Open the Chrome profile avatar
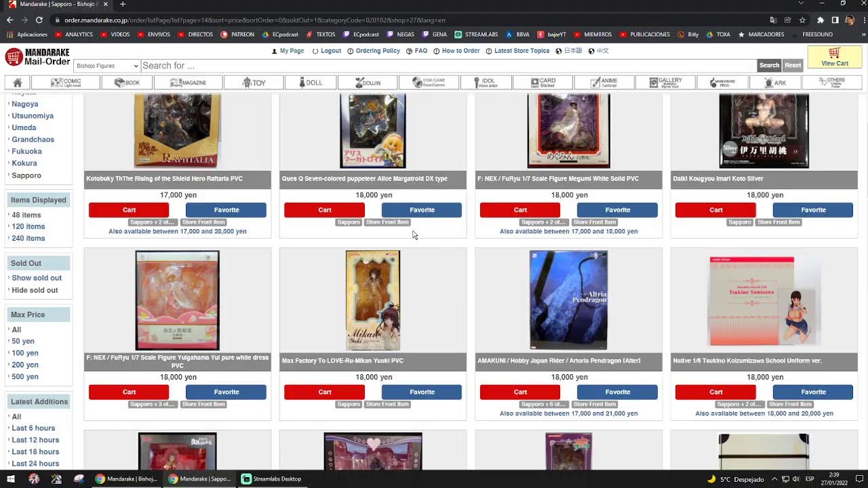Image resolution: width=868 pixels, height=488 pixels. click(849, 20)
